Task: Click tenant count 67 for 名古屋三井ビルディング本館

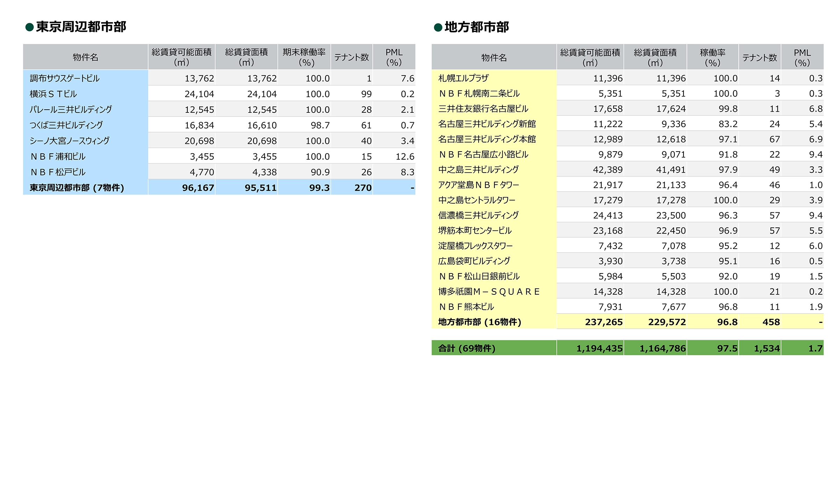Action: tap(774, 139)
